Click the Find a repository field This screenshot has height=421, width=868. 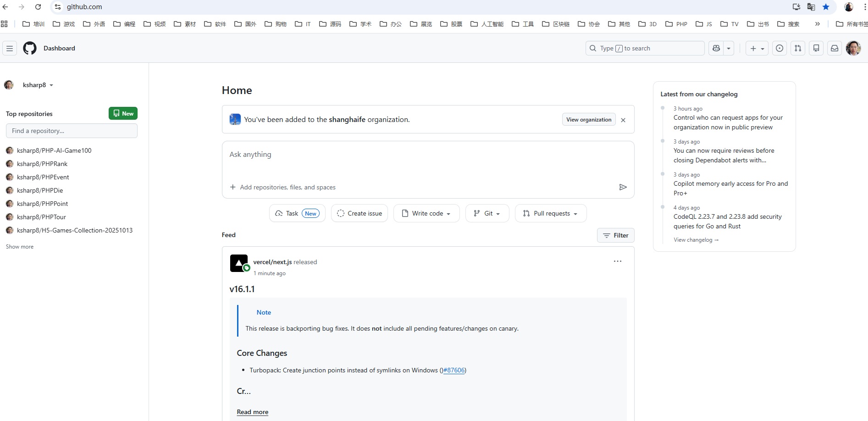(x=72, y=131)
